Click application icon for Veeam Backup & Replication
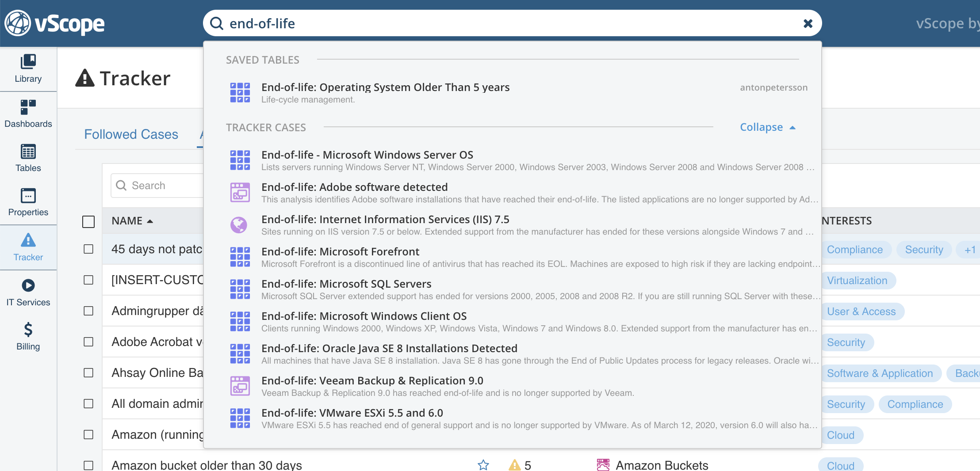This screenshot has width=980, height=471. pos(240,386)
